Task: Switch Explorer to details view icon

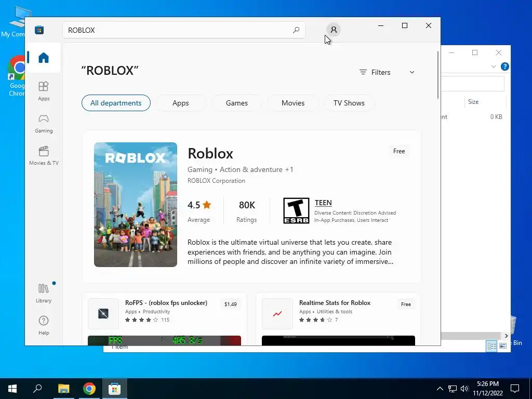Action: 491,345
